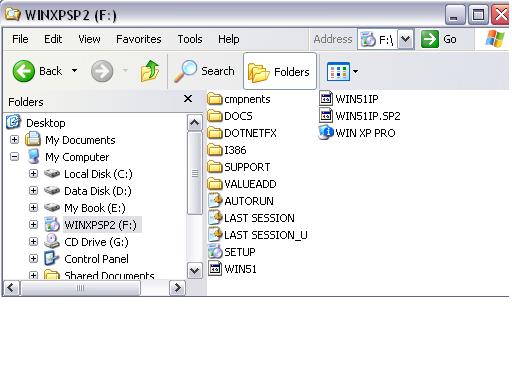The height and width of the screenshot is (384, 512).
Task: Select the WINXPSP2 (F:) disc icon in tree
Action: click(x=52, y=224)
